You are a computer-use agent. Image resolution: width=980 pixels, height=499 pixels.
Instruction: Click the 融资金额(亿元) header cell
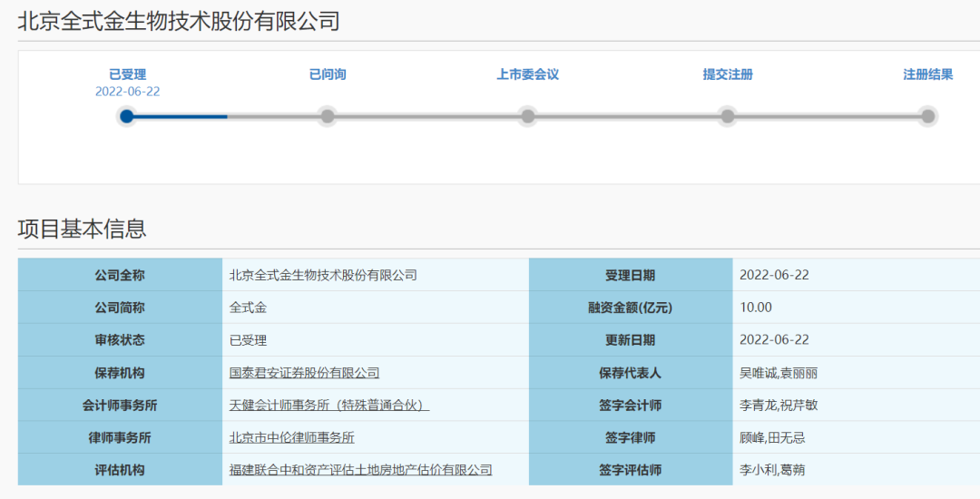(631, 308)
